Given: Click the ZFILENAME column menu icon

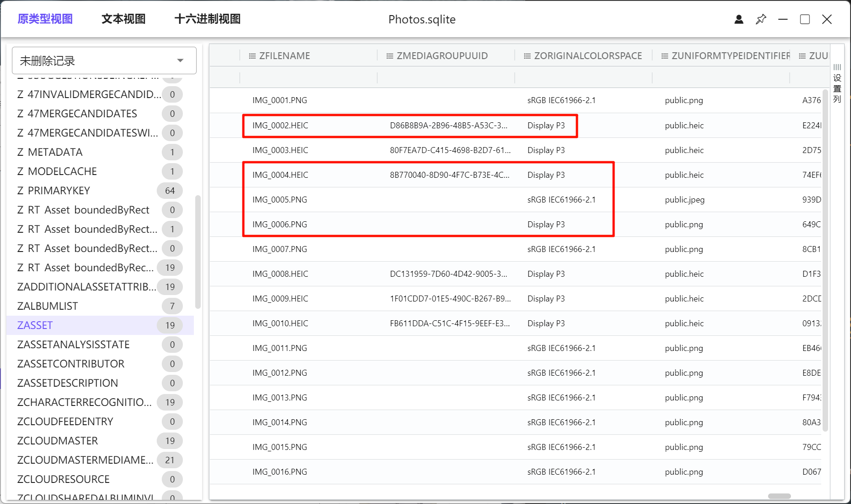Looking at the screenshot, I should click(x=252, y=56).
